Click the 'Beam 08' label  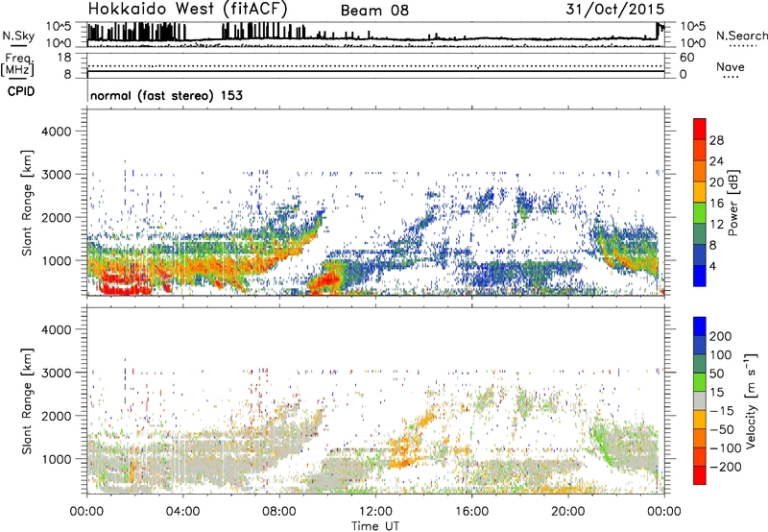tap(374, 11)
